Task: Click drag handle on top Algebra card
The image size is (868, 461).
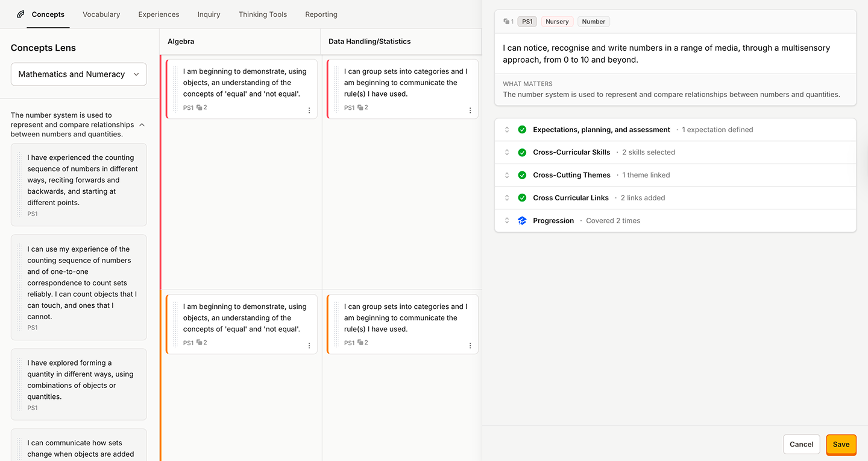Action: (x=175, y=89)
